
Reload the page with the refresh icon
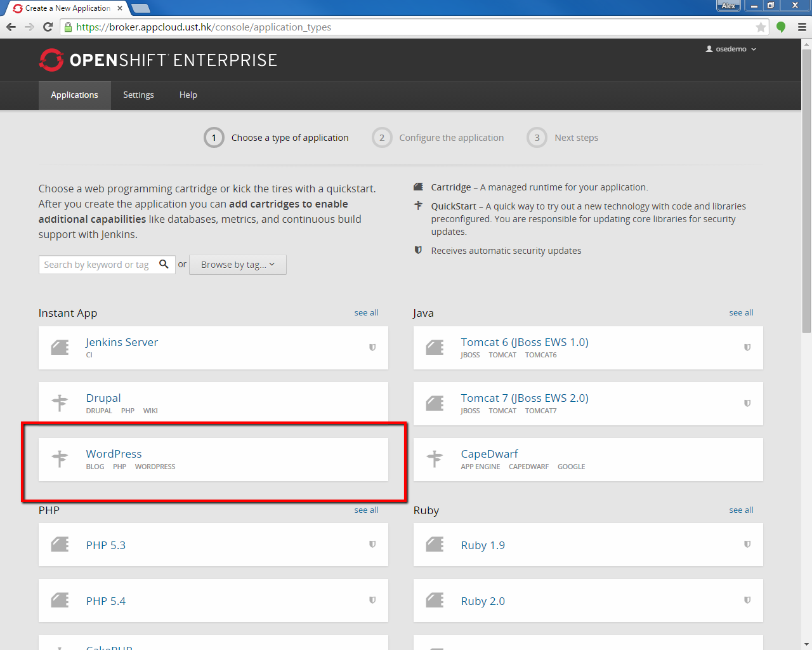pos(48,27)
